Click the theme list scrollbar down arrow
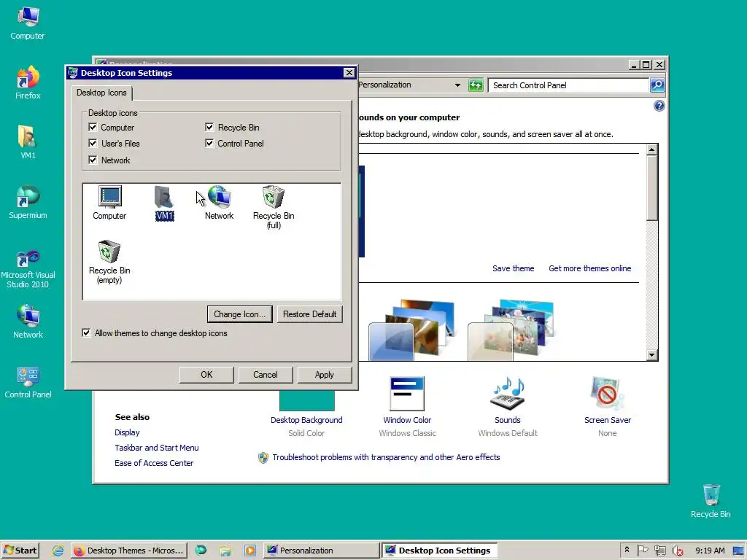This screenshot has width=747, height=560. pos(651,355)
